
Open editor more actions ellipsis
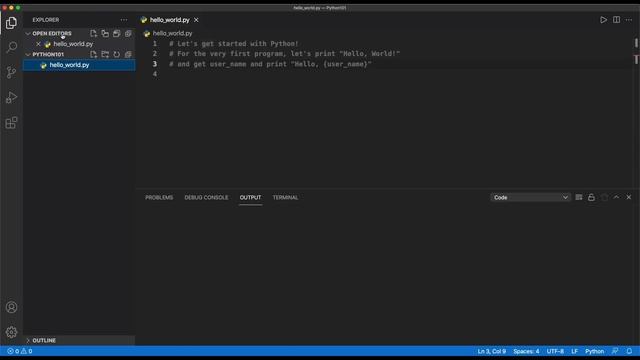click(629, 20)
